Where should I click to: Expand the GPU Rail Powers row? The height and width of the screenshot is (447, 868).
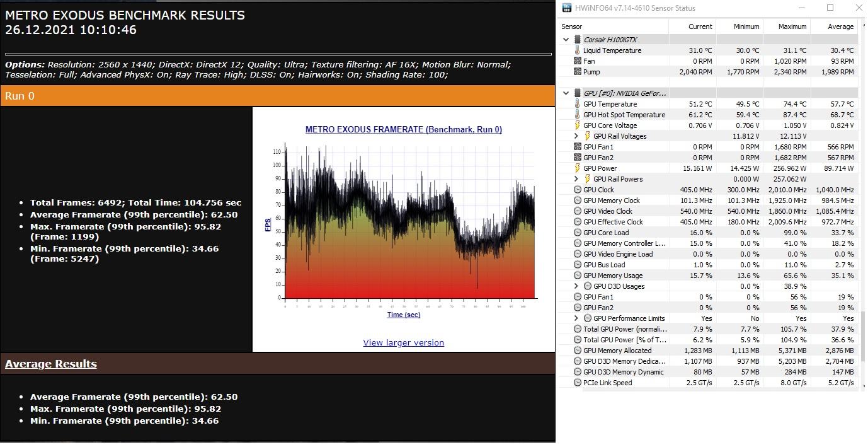[576, 179]
